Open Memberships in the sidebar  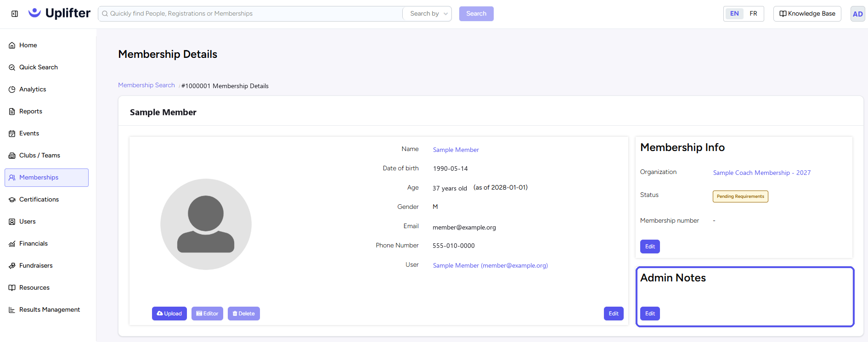click(46, 178)
